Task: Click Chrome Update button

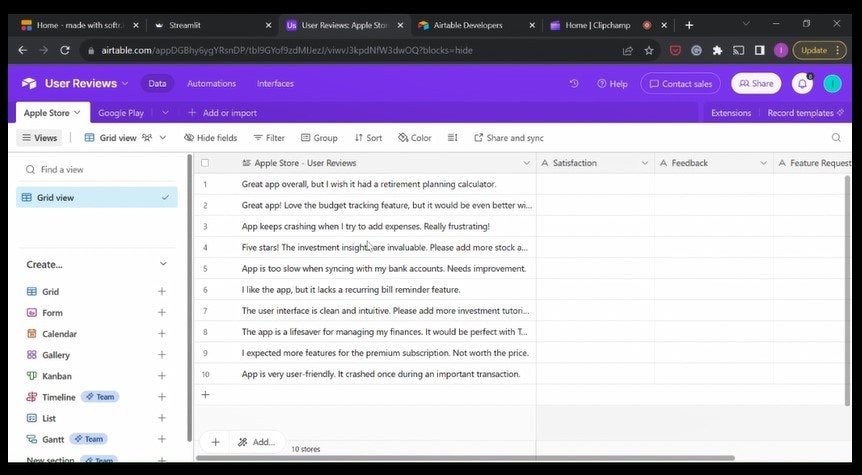Action: (x=820, y=51)
